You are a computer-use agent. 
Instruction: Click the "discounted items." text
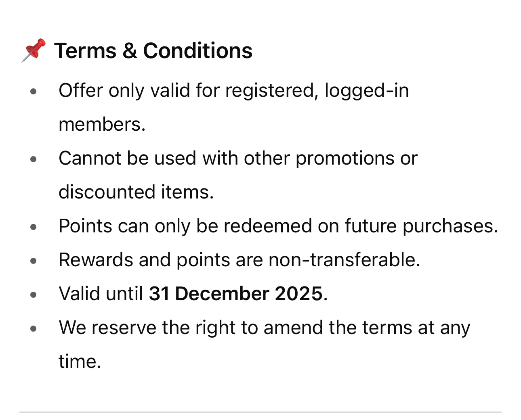(136, 192)
